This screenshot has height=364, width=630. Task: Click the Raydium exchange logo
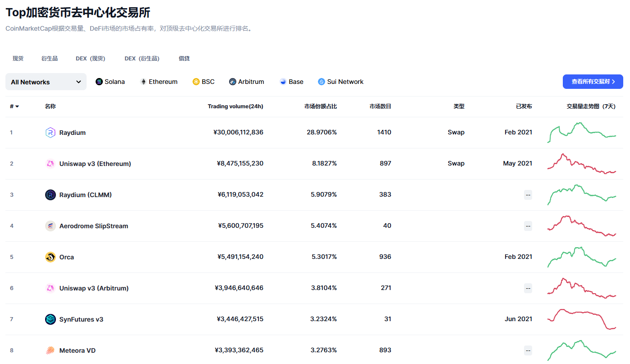point(50,132)
